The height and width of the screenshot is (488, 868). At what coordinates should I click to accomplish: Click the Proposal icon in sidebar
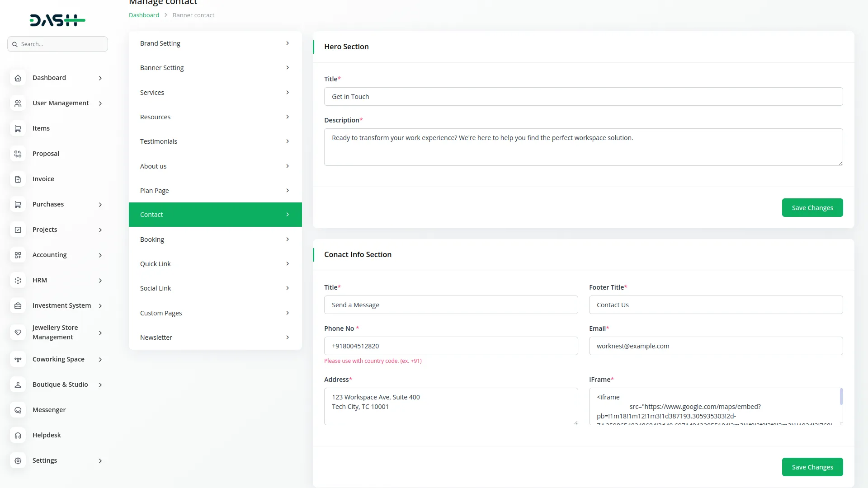pos(18,154)
